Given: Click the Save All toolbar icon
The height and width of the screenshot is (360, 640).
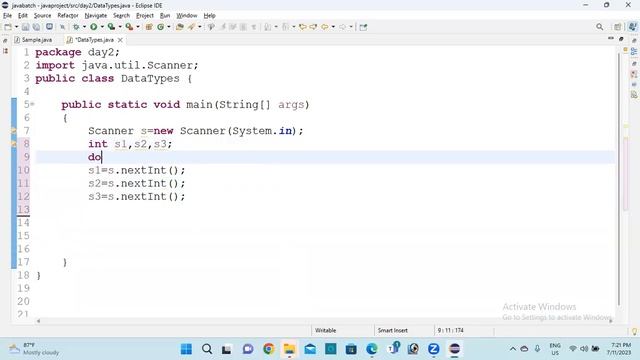Looking at the screenshot, I should 36,27.
